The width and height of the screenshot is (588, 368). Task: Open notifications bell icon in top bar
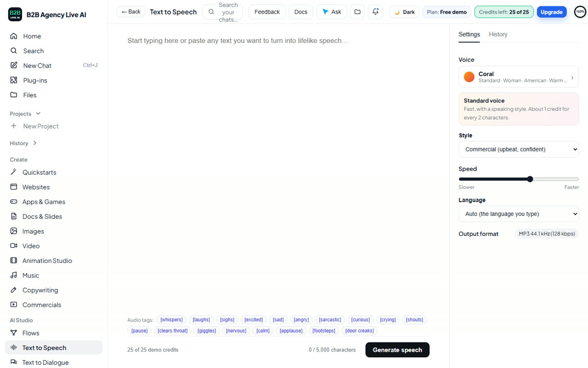[376, 12]
